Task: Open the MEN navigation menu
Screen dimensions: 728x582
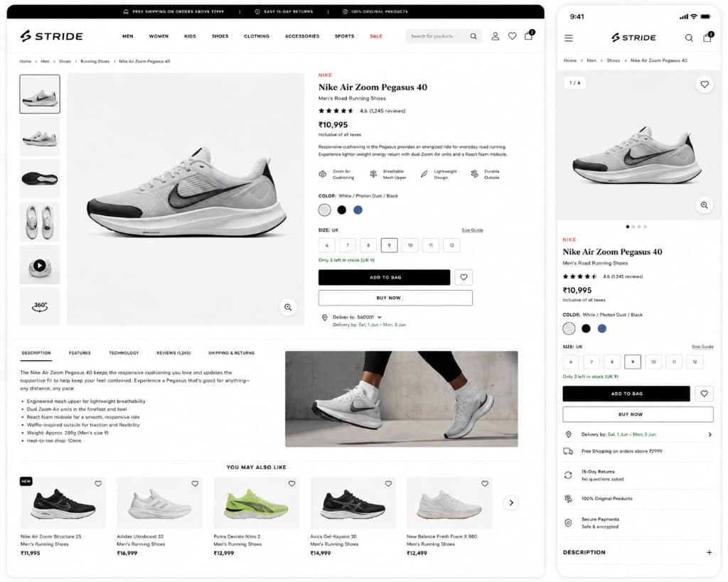Action: [x=128, y=36]
